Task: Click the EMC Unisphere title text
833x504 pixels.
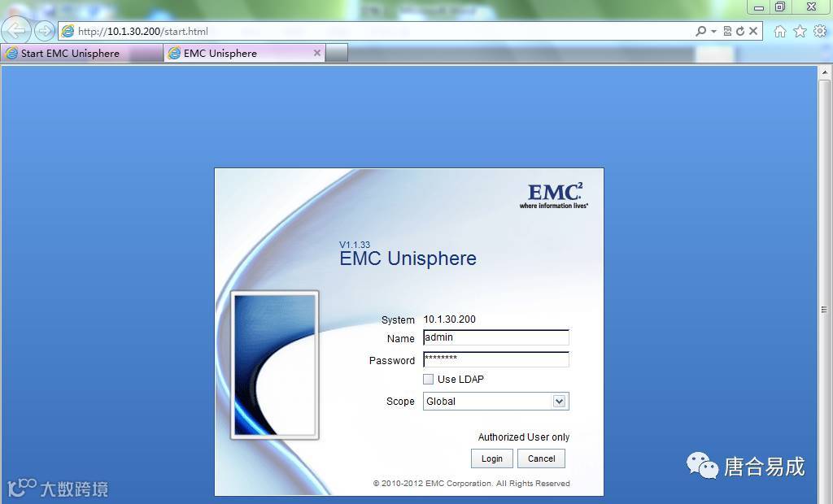Action: point(408,259)
